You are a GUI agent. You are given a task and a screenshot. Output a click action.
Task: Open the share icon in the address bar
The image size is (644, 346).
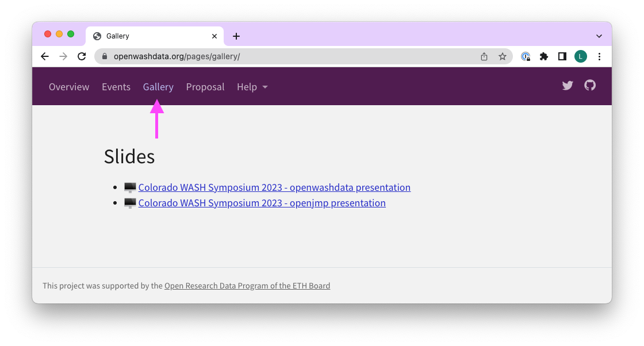[484, 56]
